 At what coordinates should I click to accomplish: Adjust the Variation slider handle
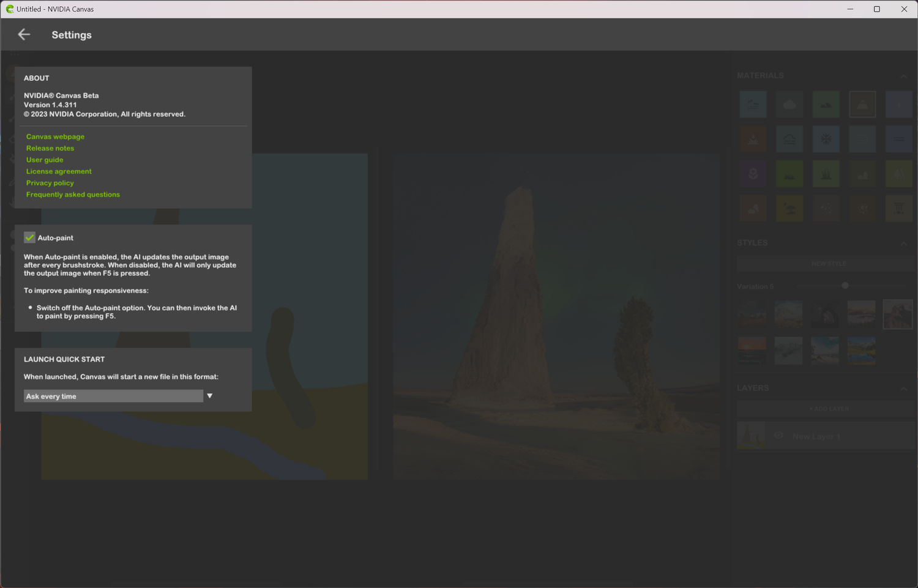pos(845,286)
